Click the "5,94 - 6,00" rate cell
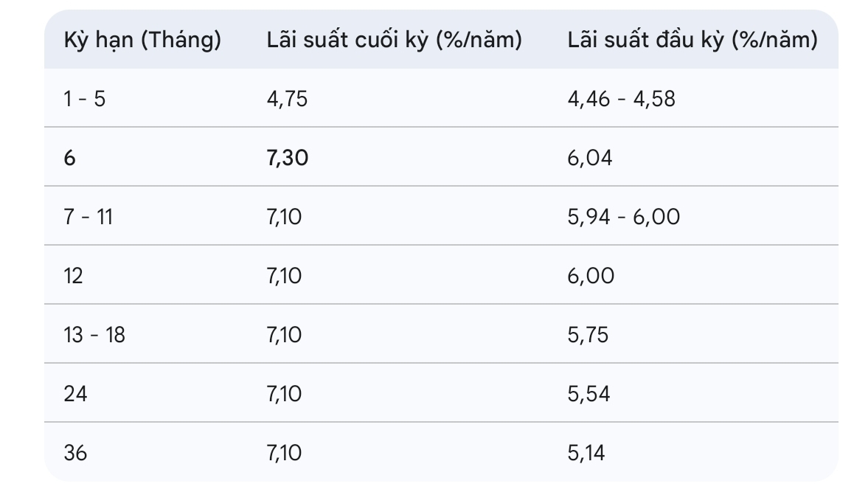The height and width of the screenshot is (492, 868). (x=624, y=217)
